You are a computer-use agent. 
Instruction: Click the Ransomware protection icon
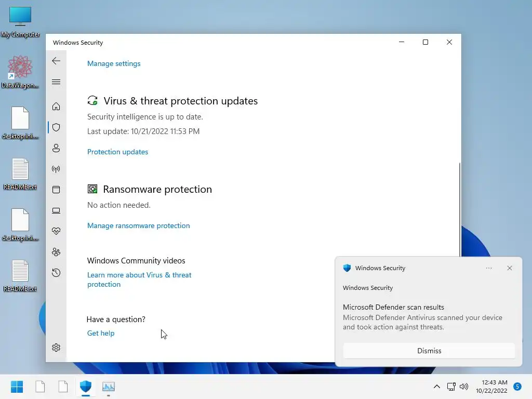(92, 189)
